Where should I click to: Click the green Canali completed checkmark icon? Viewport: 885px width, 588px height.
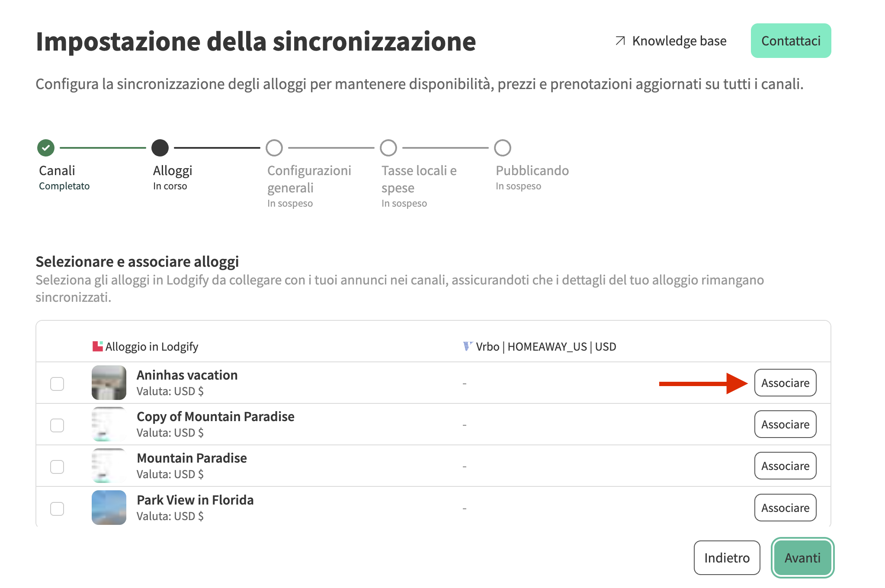[x=46, y=148]
